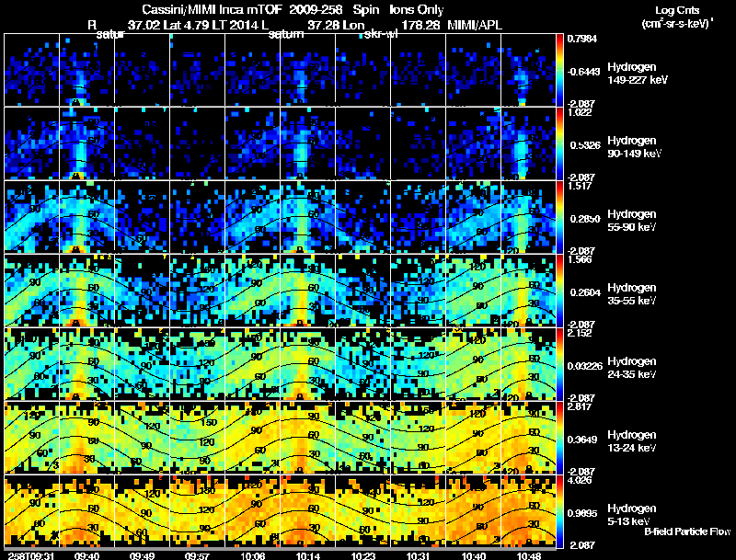Click the 2.817 colorbar maximum value

[x=580, y=406]
